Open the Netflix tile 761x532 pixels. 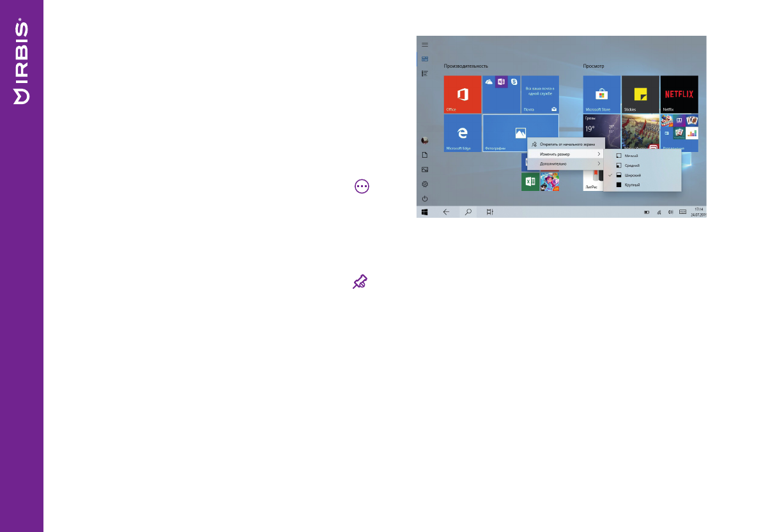(x=679, y=95)
